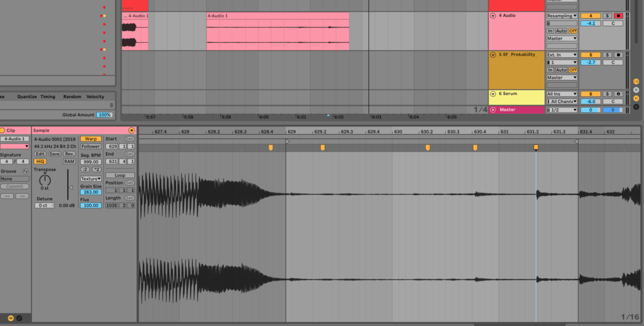Click the sample start marker triangle
Viewport: 644px width, 326px height.
coord(288,142)
